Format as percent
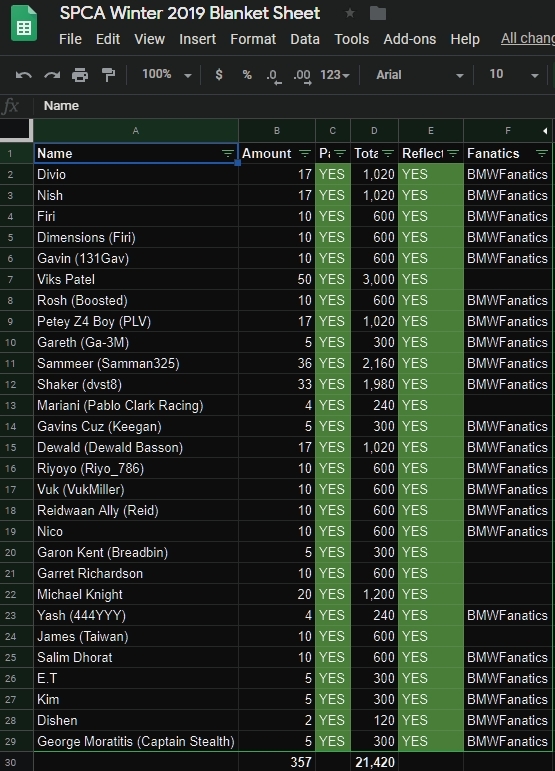Screen dimensions: 555x771 pyautogui.click(x=247, y=75)
